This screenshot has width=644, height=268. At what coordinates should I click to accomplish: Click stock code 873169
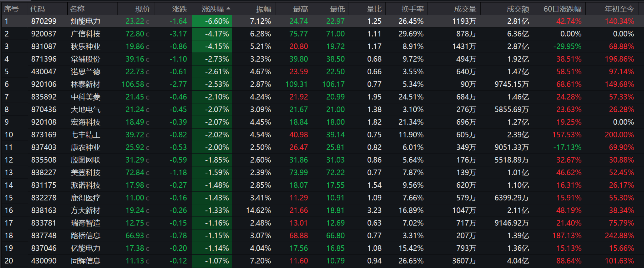coord(44,135)
